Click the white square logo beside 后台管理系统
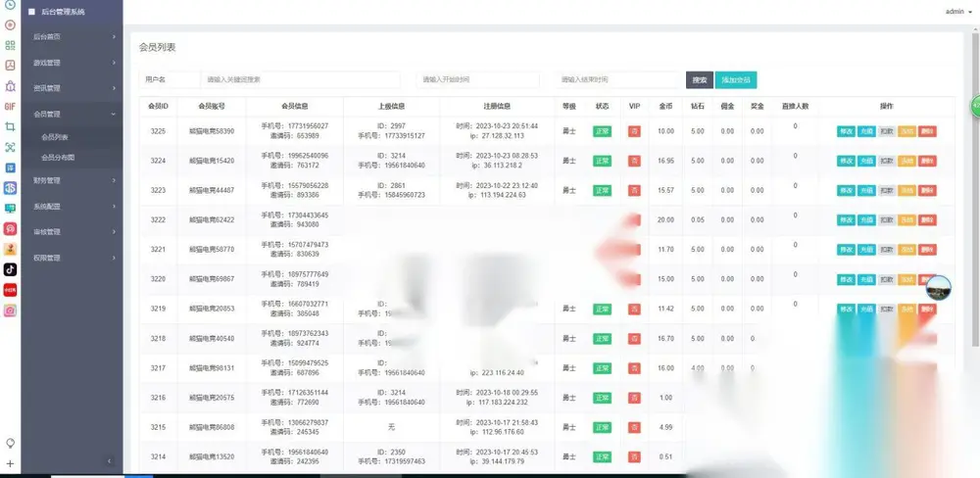This screenshot has height=478, width=980. 32,11
